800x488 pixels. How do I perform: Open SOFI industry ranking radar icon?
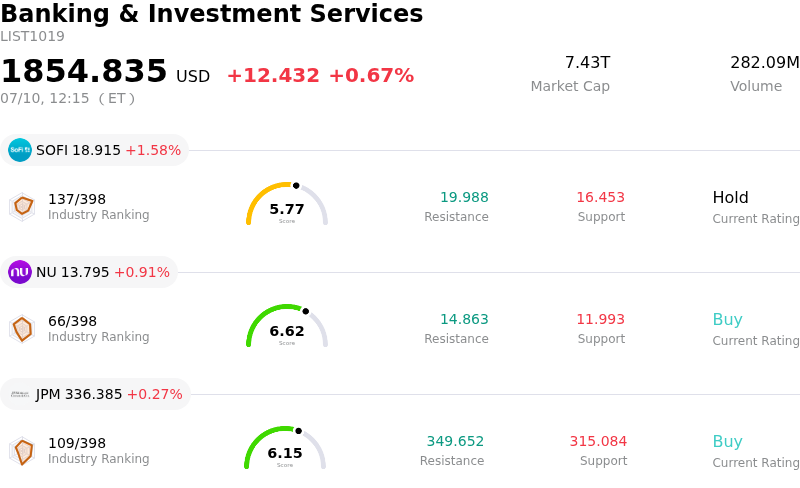(x=22, y=207)
